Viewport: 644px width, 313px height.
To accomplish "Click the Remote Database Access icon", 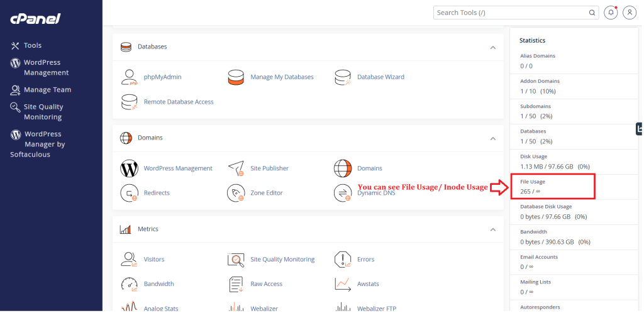I will point(129,102).
